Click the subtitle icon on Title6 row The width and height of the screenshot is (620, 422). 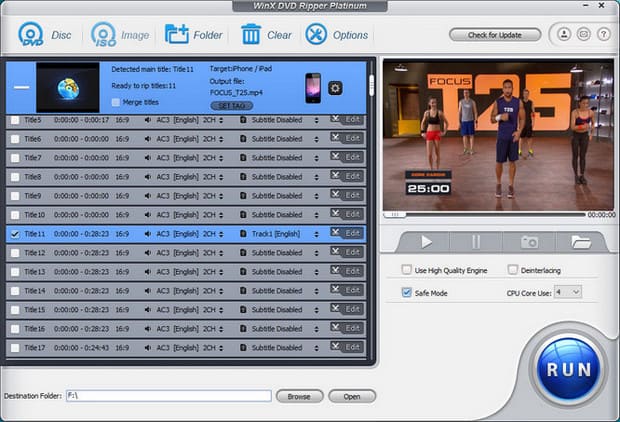pos(243,139)
